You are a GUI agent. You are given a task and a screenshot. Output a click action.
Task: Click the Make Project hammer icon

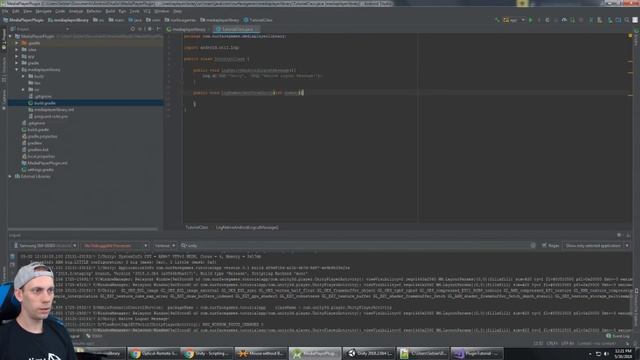[497, 20]
